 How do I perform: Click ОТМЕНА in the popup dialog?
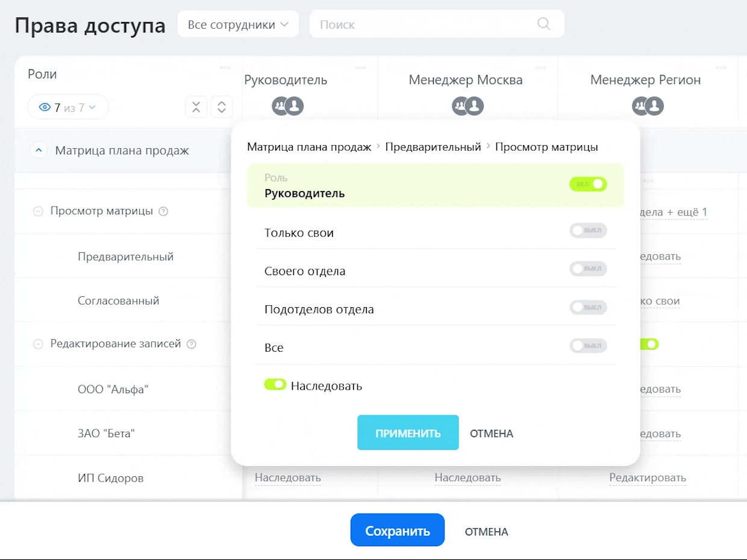[492, 434]
